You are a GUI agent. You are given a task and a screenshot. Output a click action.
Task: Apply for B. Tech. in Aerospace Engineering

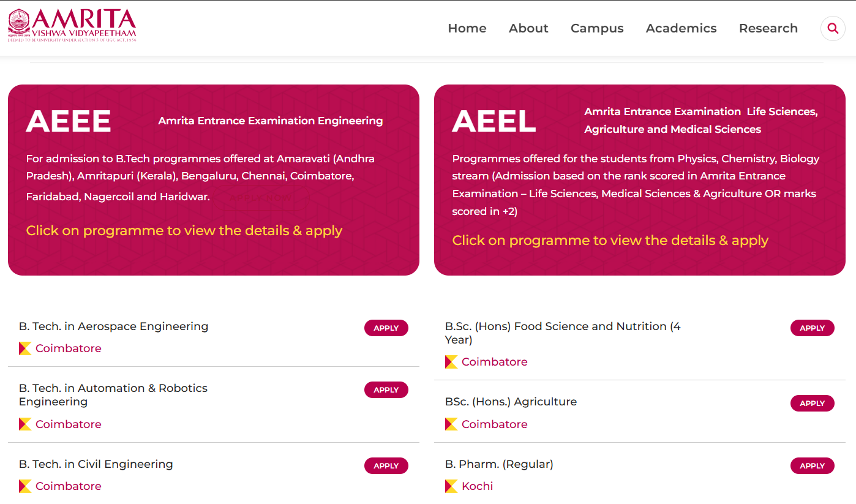(x=386, y=328)
